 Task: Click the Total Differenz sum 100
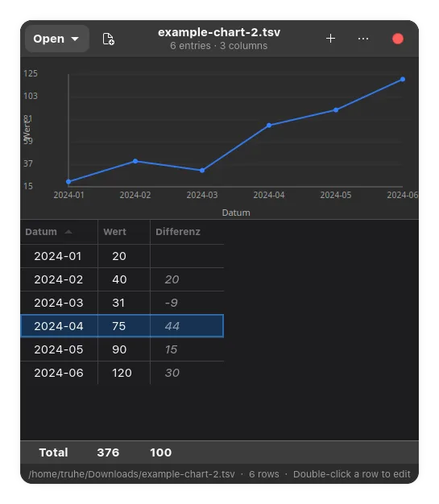160,452
